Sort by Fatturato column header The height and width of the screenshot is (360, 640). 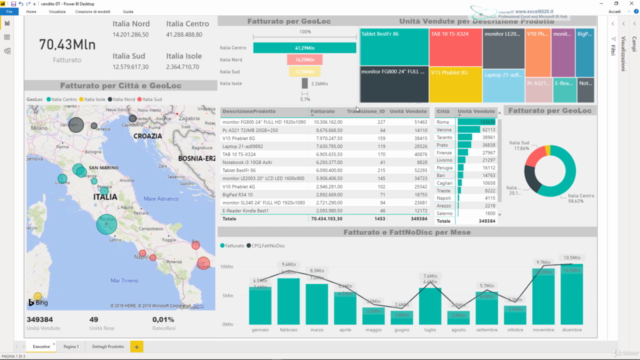pyautogui.click(x=322, y=111)
